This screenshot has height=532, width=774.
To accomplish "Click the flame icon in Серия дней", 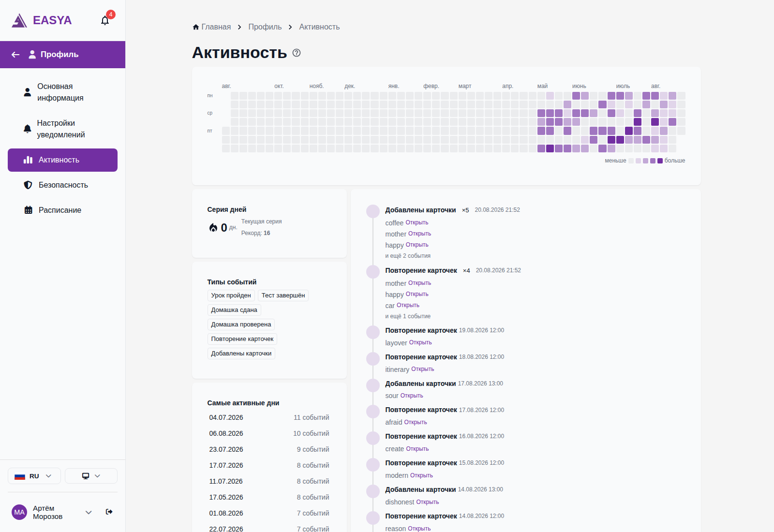I will (213, 227).
